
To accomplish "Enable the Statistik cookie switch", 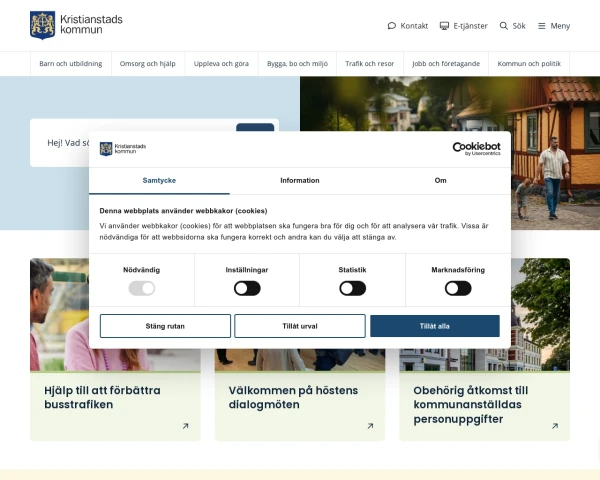I will click(x=352, y=288).
